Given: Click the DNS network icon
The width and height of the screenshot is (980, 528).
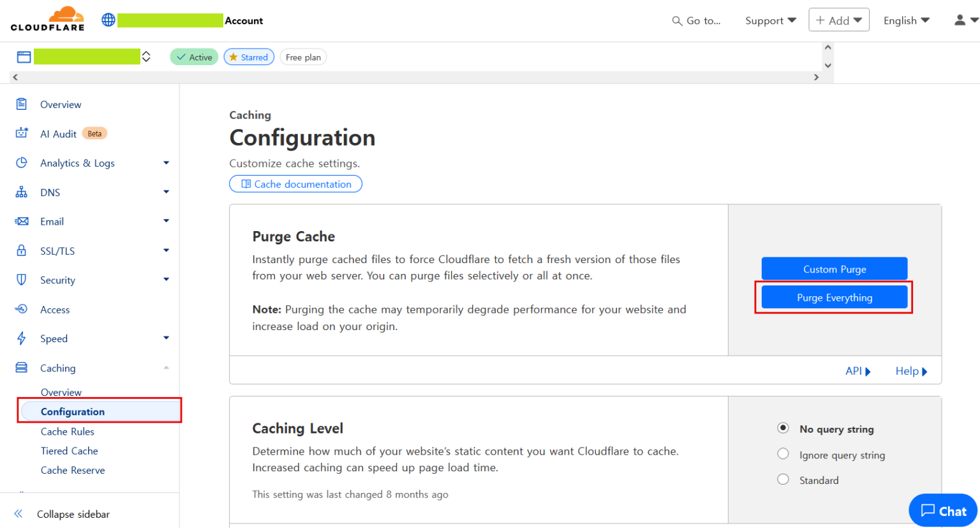Looking at the screenshot, I should [x=22, y=192].
